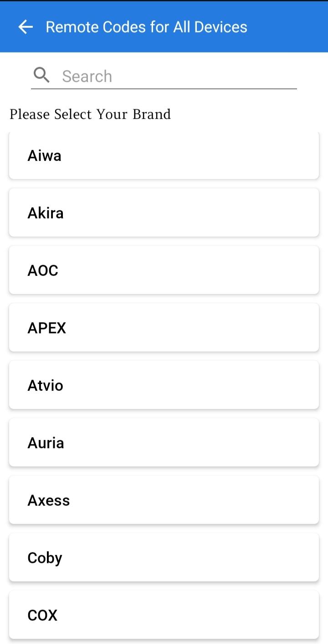Tap the brand card listed after Axess
Viewport: 328px width, 644px height.
164,557
